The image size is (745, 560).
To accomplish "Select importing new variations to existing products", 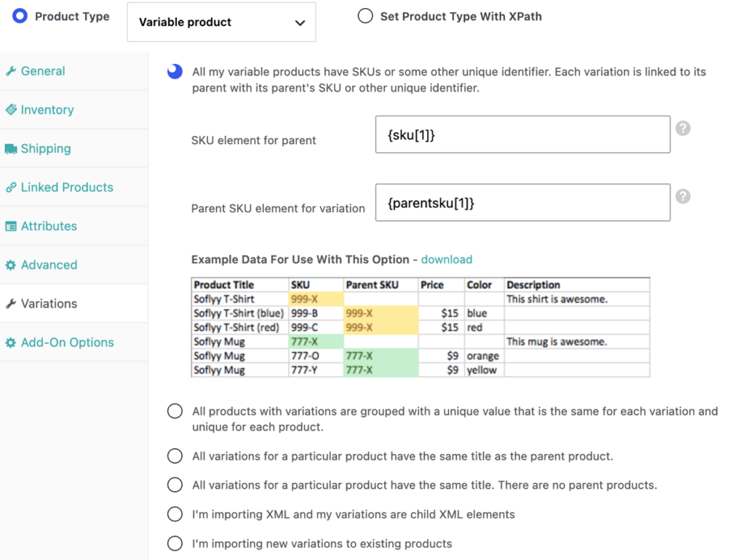I will pos(175,543).
